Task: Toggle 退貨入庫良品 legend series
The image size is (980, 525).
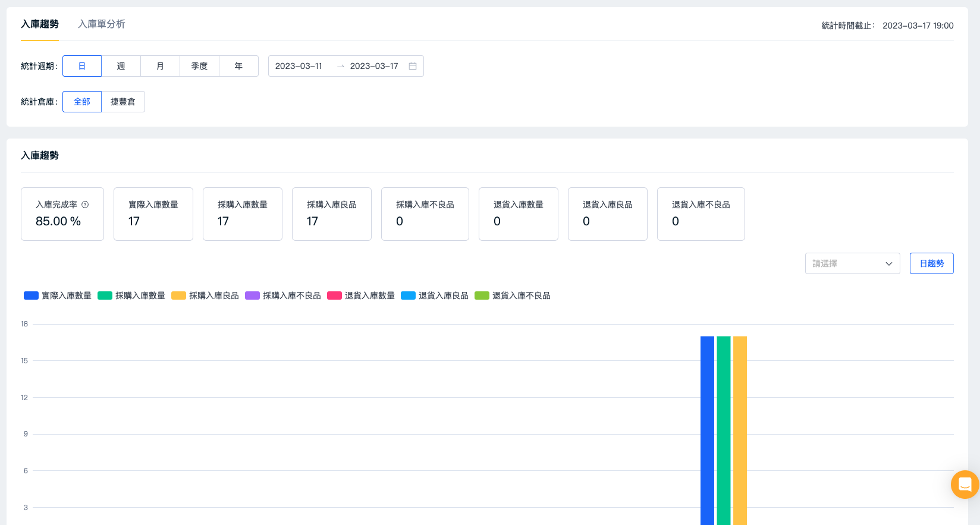Action: point(435,295)
